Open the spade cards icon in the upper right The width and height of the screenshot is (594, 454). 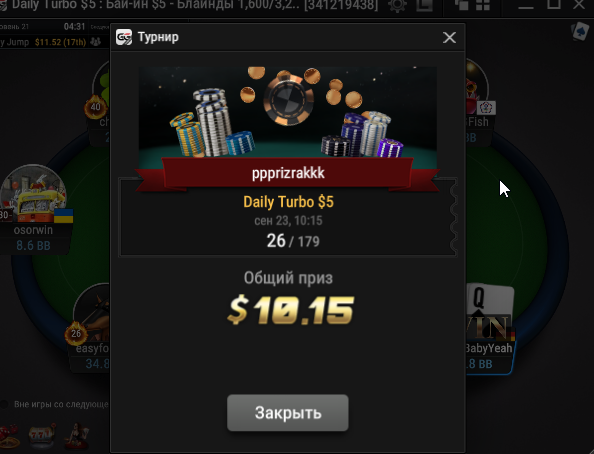580,31
